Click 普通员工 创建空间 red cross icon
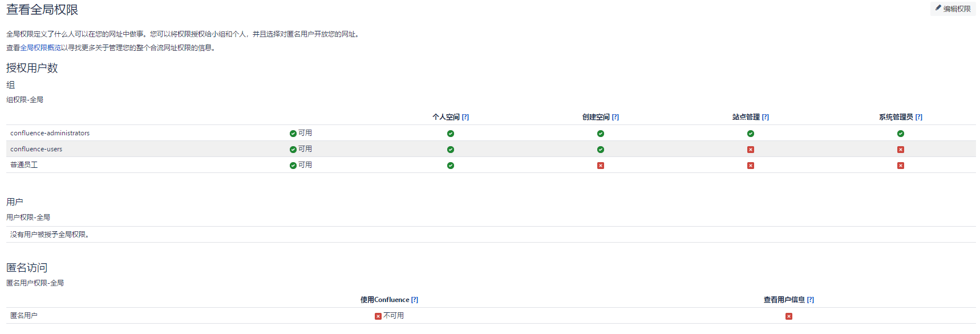This screenshot has width=980, height=334. click(x=601, y=166)
